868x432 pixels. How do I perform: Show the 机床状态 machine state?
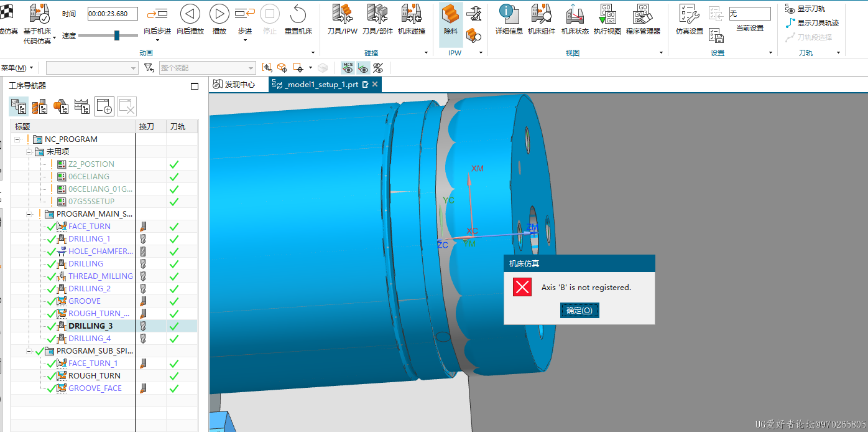coord(575,14)
